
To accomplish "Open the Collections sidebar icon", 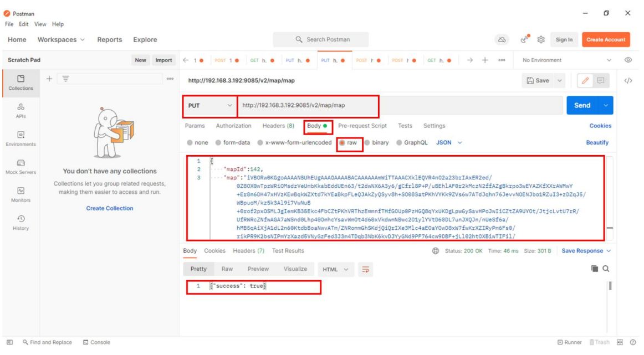I will pos(21,82).
